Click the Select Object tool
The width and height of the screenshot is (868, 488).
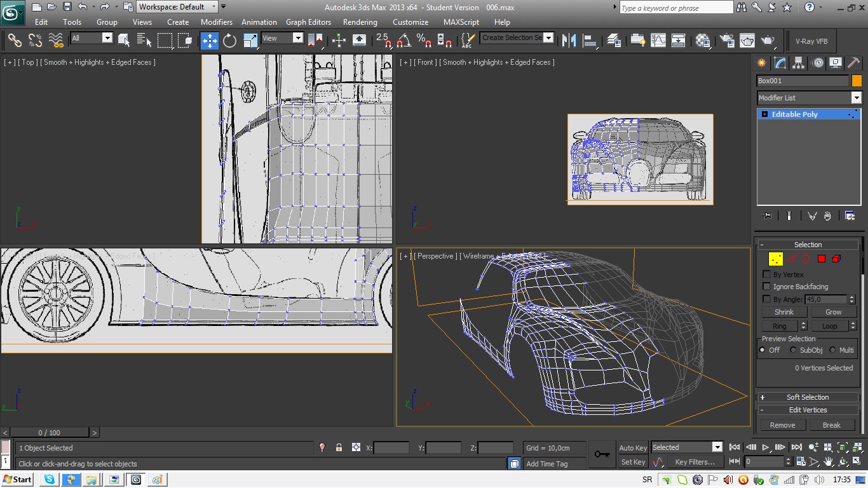pos(124,41)
